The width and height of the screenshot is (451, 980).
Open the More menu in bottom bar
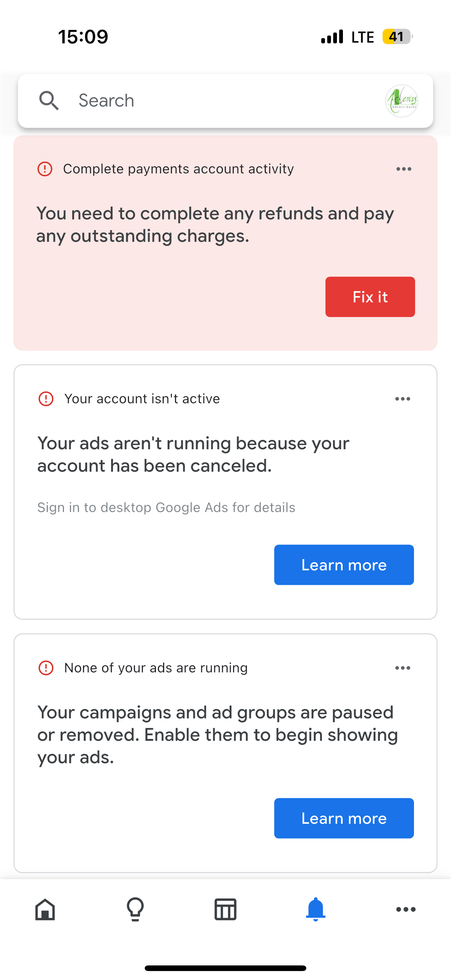pos(406,909)
